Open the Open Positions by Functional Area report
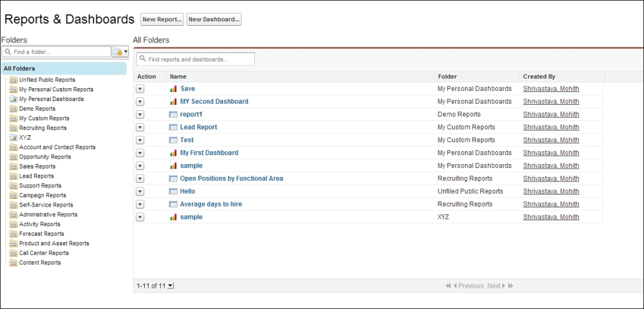The height and width of the screenshot is (309, 644). click(231, 179)
